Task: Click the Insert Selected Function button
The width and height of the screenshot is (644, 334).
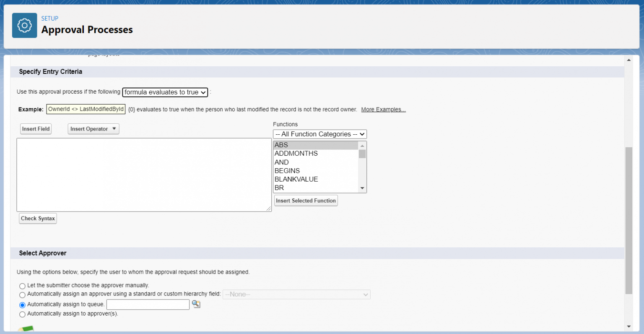Action: pyautogui.click(x=306, y=201)
